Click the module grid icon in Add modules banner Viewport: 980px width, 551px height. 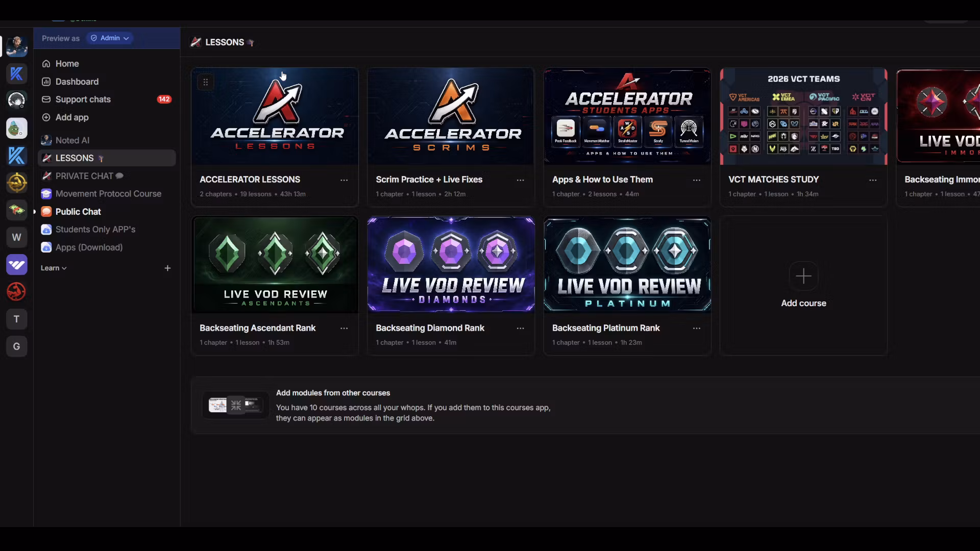pyautogui.click(x=236, y=405)
